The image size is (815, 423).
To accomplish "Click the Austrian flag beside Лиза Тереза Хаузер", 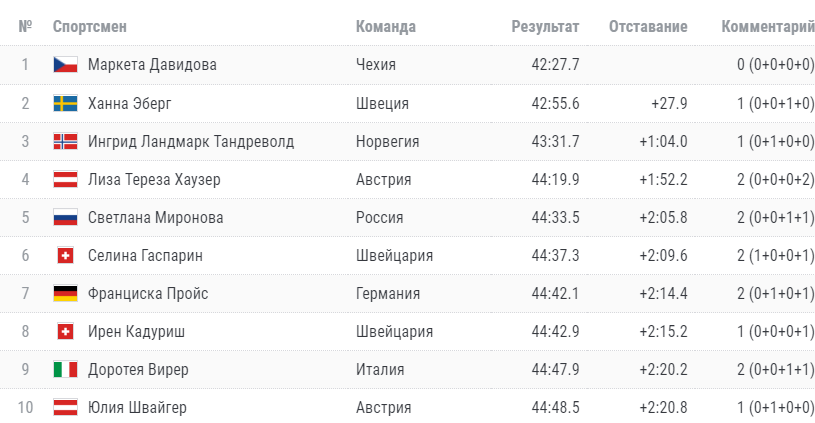I will click(65, 180).
